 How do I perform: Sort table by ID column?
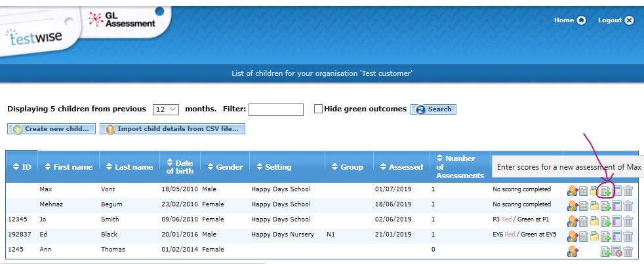pyautogui.click(x=22, y=167)
